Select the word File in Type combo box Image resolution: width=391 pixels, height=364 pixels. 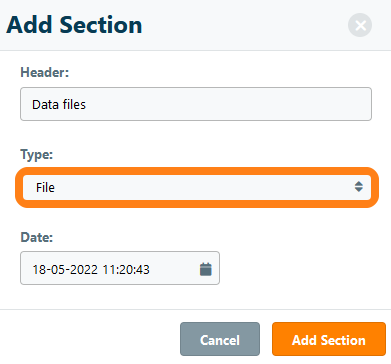(x=45, y=188)
